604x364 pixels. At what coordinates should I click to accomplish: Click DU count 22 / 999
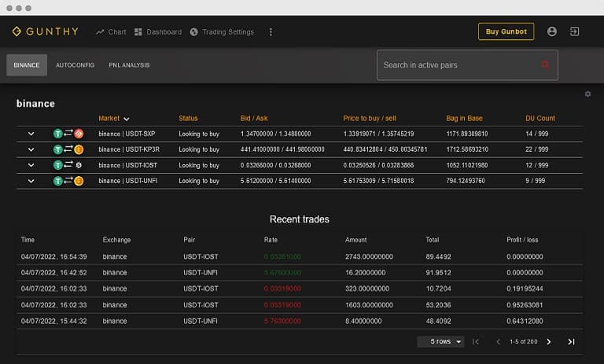(x=536, y=149)
